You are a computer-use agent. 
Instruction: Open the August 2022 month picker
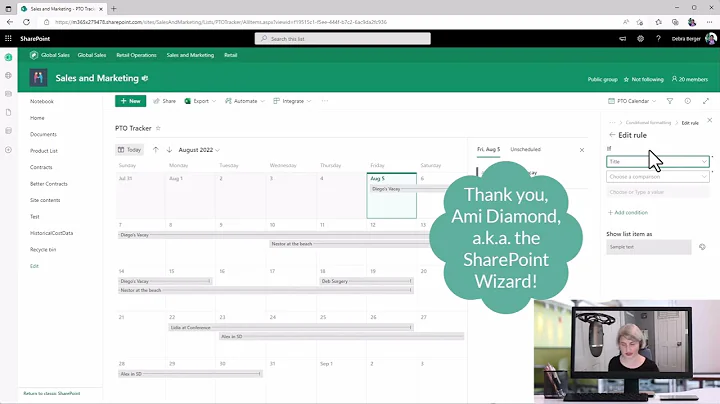click(199, 150)
